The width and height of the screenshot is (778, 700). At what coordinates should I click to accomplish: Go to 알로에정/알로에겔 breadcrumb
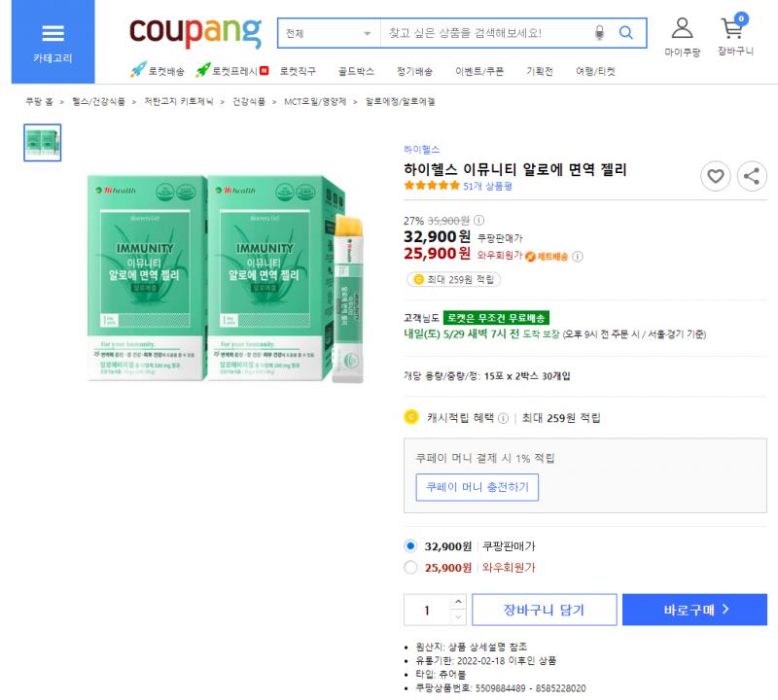401,102
